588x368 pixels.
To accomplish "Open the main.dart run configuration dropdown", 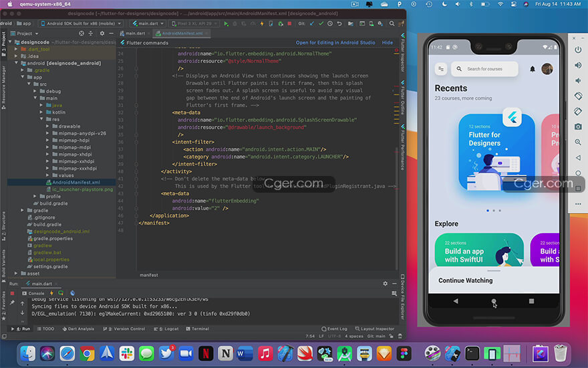I will 148,23.
